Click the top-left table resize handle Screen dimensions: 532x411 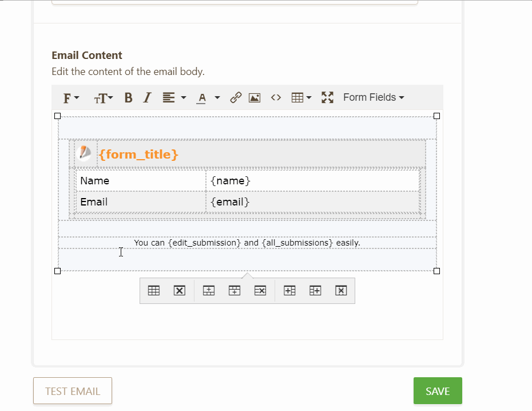coord(58,116)
